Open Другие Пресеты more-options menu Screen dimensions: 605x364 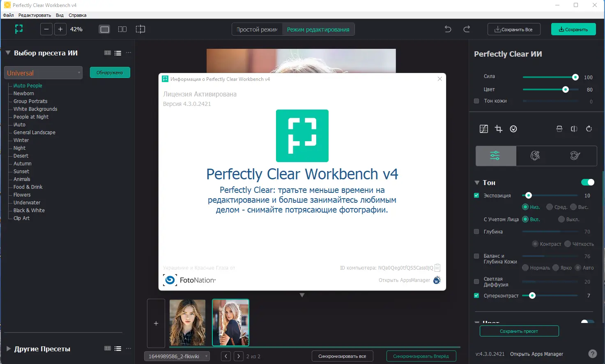tap(129, 349)
